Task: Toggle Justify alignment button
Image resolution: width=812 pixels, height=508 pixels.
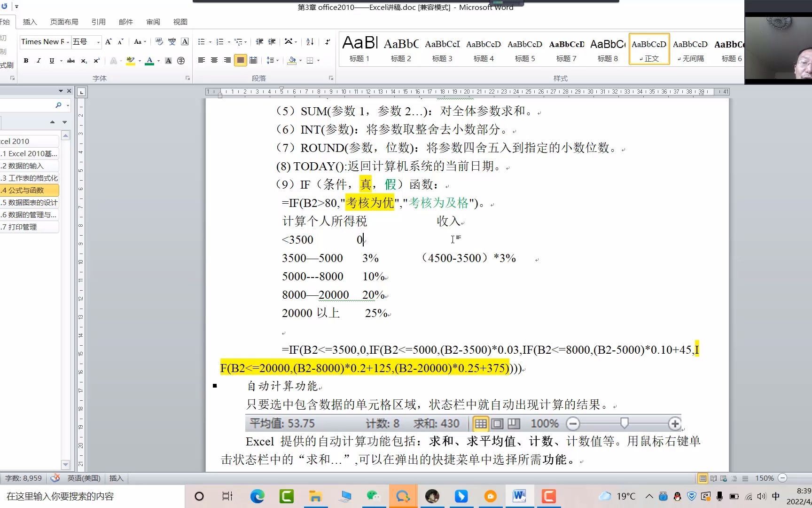Action: tap(241, 60)
